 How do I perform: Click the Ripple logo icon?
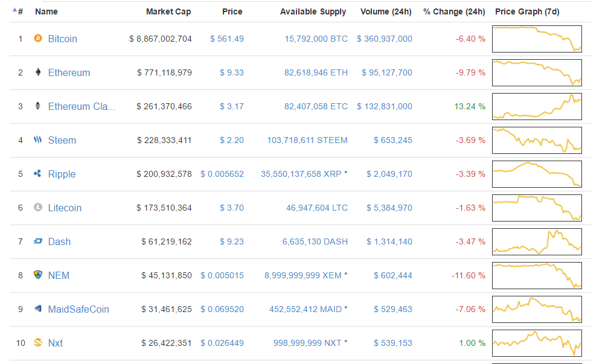38,173
